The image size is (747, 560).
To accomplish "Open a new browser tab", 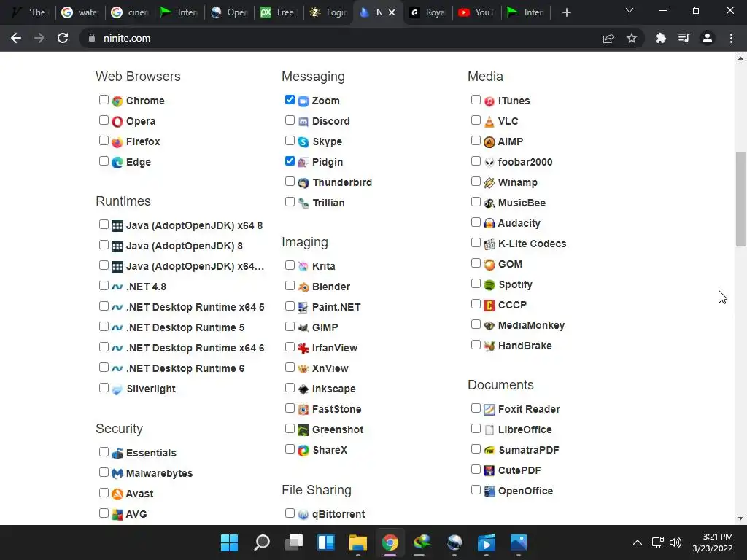I will coord(566,12).
